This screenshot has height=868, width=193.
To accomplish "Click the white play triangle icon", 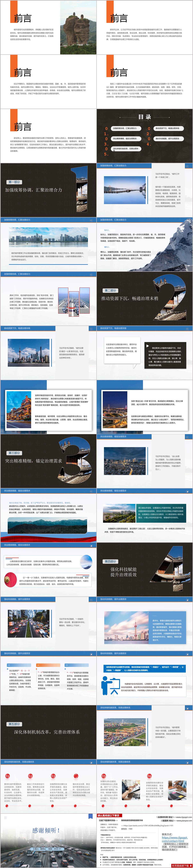I will point(147,346).
